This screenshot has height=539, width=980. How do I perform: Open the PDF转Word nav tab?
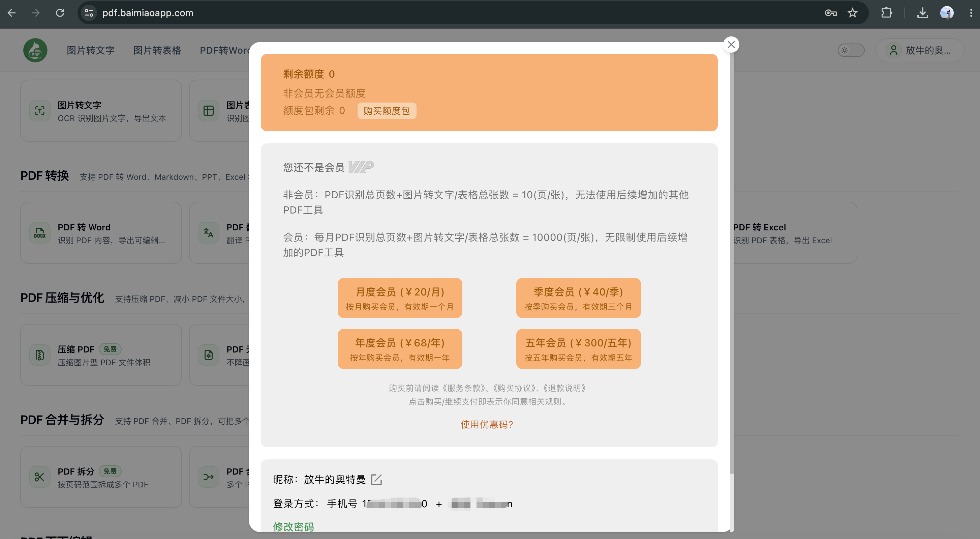point(224,50)
